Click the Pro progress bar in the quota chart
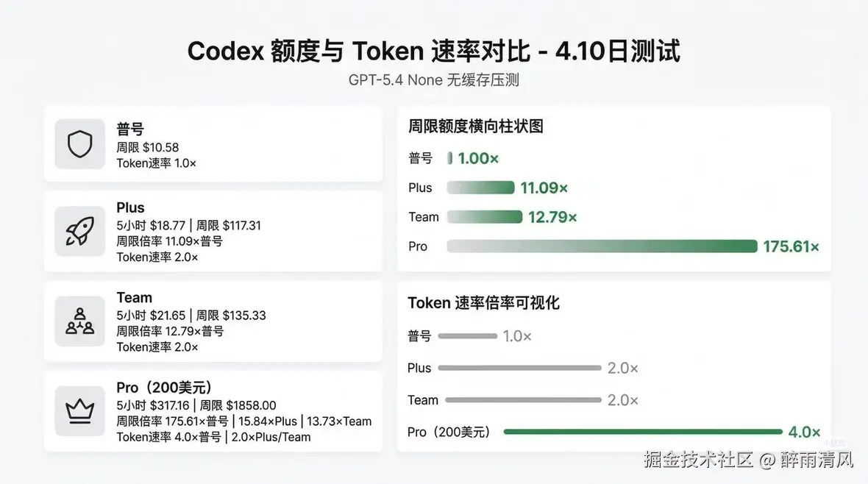The height and width of the screenshot is (484, 868). (x=600, y=246)
